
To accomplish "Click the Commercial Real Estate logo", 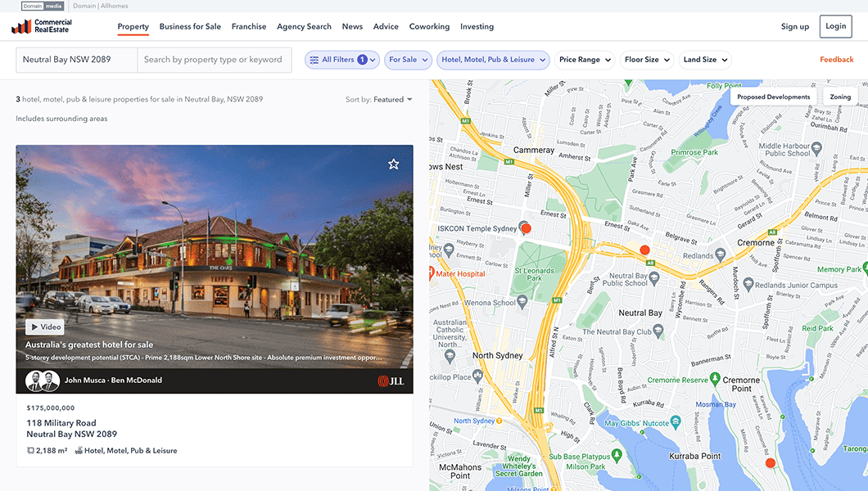I will pyautogui.click(x=42, y=26).
